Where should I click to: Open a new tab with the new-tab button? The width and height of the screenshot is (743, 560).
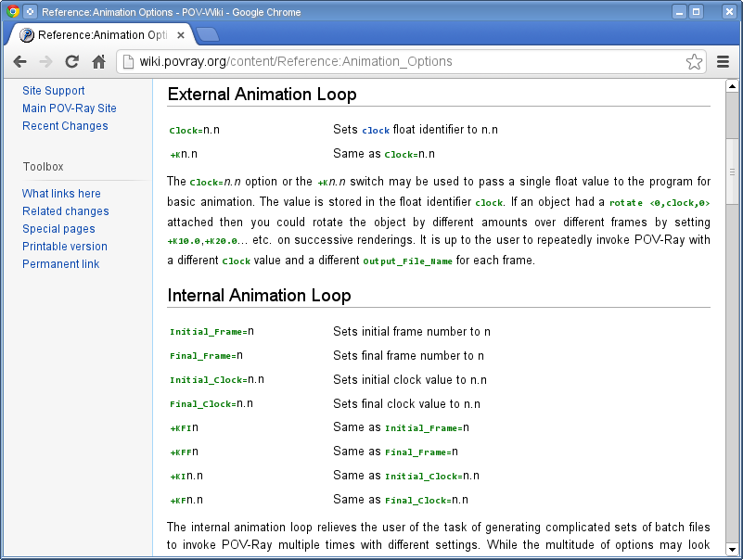pos(208,35)
